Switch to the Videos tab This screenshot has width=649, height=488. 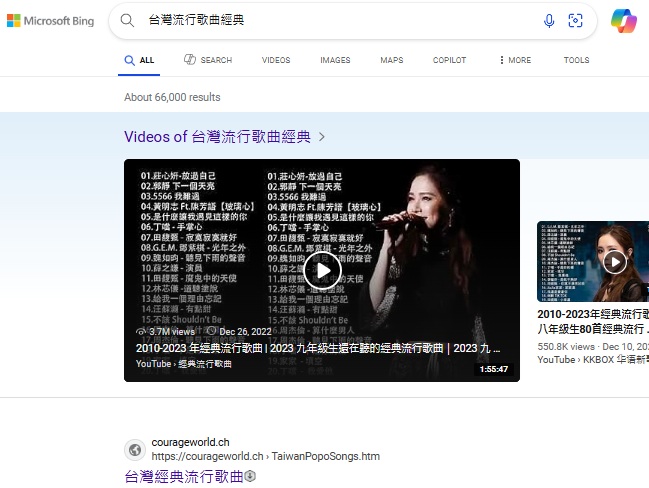pyautogui.click(x=276, y=60)
